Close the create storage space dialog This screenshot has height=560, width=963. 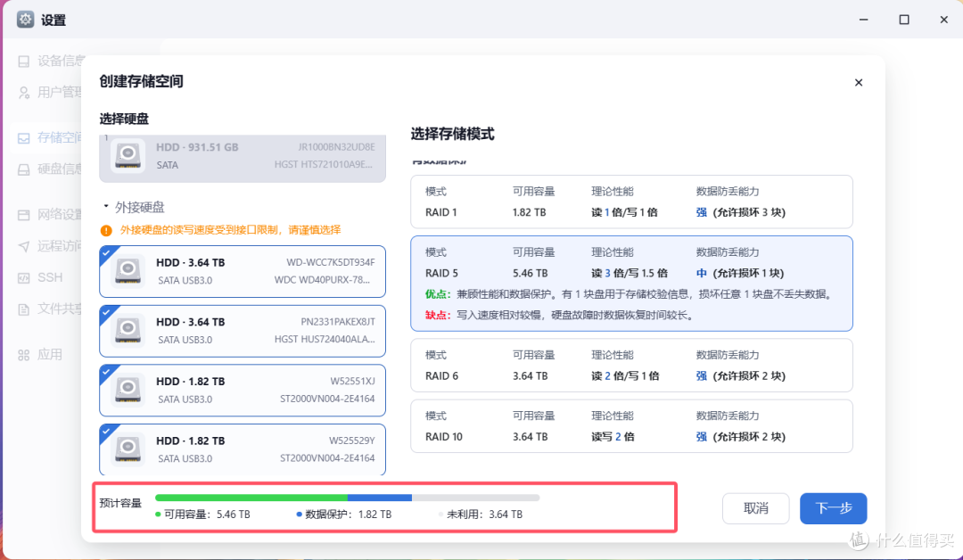pos(859,82)
